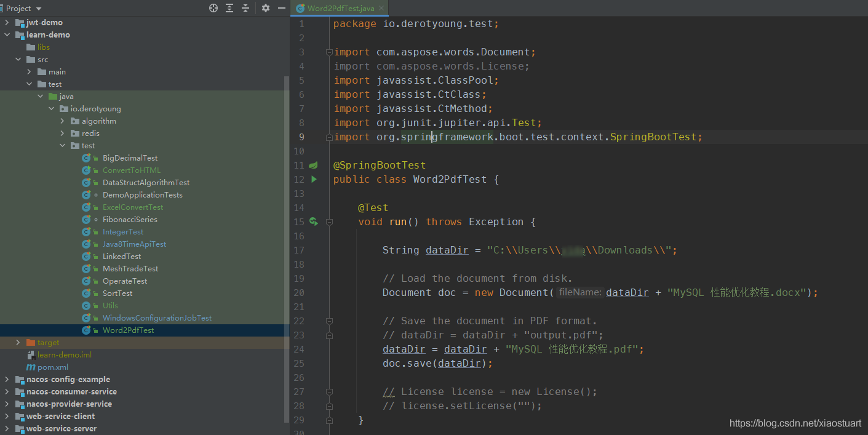Open FibonacciSeries class
This screenshot has height=435, width=868.
tap(130, 220)
